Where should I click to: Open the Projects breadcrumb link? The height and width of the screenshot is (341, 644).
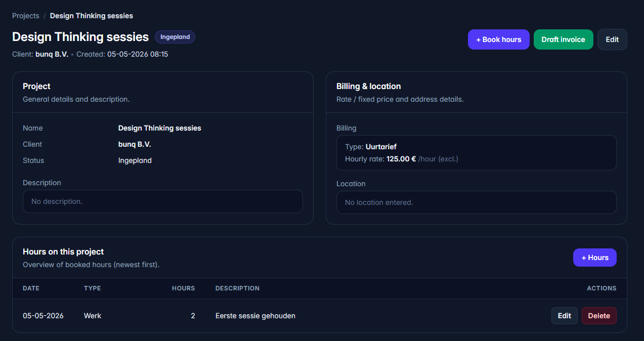point(26,16)
